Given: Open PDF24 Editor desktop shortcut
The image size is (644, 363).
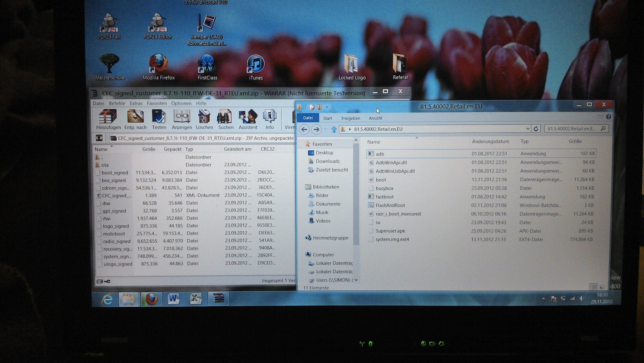Looking at the screenshot, I should pos(158,27).
